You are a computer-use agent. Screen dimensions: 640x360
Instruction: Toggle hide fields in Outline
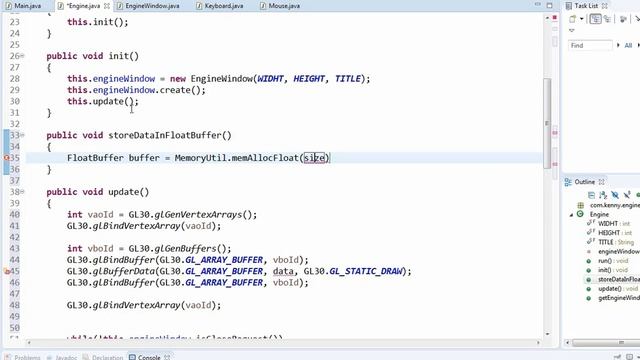pyautogui.click(x=615, y=195)
